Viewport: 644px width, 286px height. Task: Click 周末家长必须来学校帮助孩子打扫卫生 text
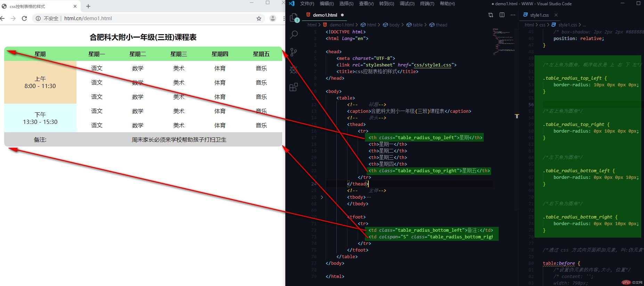179,140
